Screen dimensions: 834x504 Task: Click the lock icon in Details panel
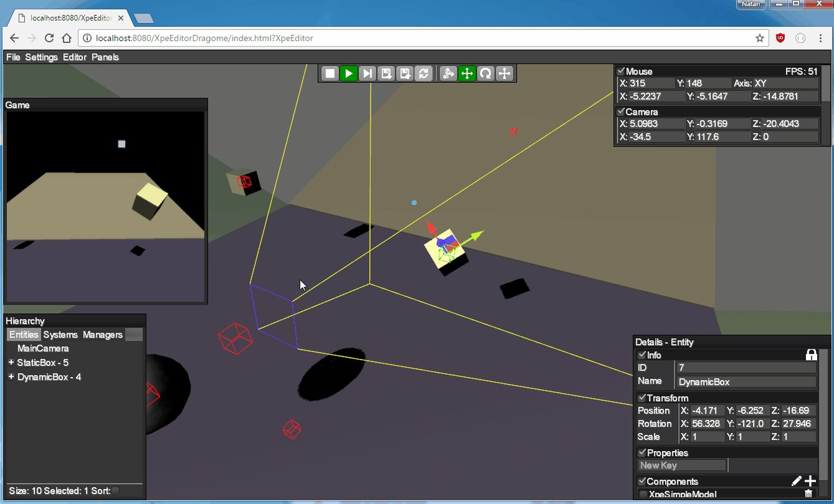[x=812, y=354]
